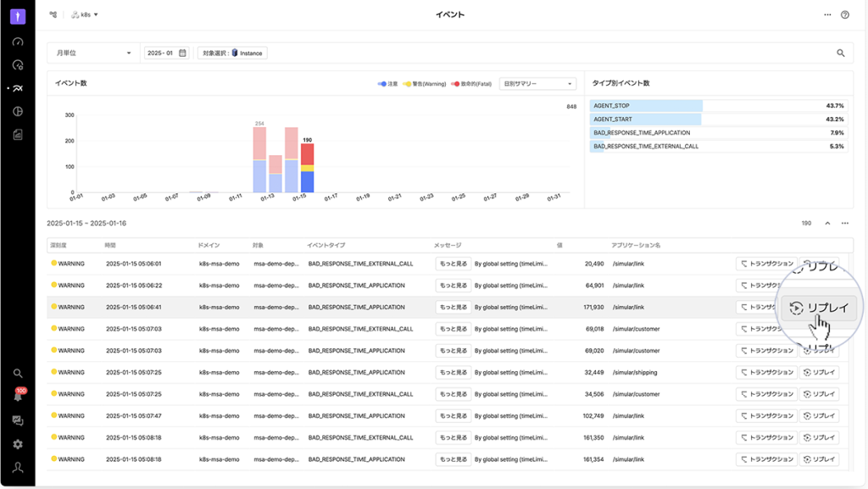Open the report icon in left sidebar
The height and width of the screenshot is (489, 868).
point(18,134)
